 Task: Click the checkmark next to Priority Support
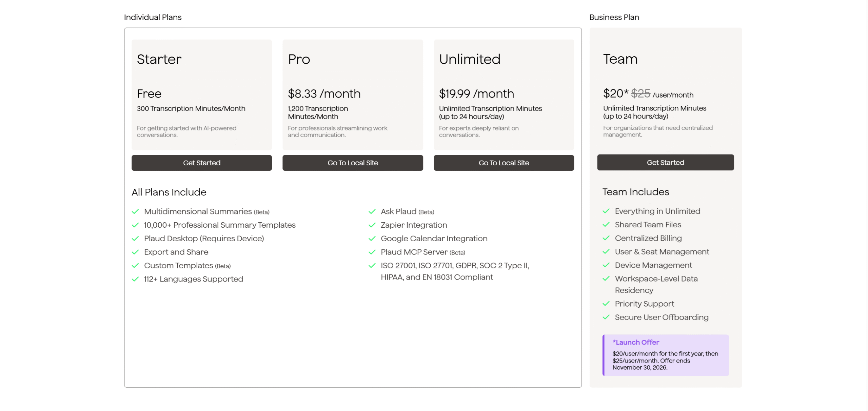[x=606, y=304]
